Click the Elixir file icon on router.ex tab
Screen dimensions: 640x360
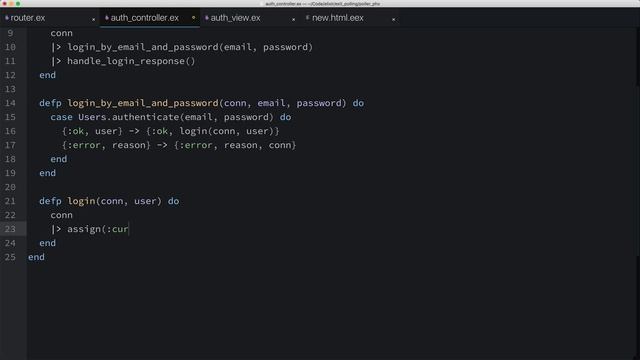7,18
